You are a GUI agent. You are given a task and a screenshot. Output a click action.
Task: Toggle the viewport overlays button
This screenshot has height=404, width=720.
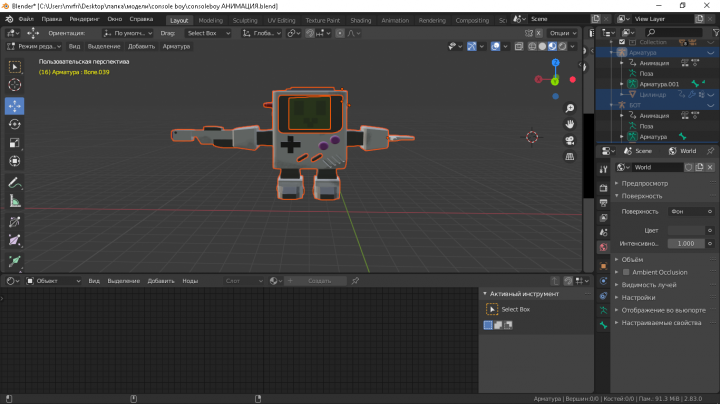[x=495, y=46]
